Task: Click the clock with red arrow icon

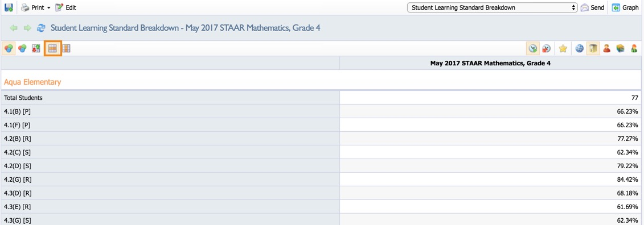Action: click(x=546, y=48)
